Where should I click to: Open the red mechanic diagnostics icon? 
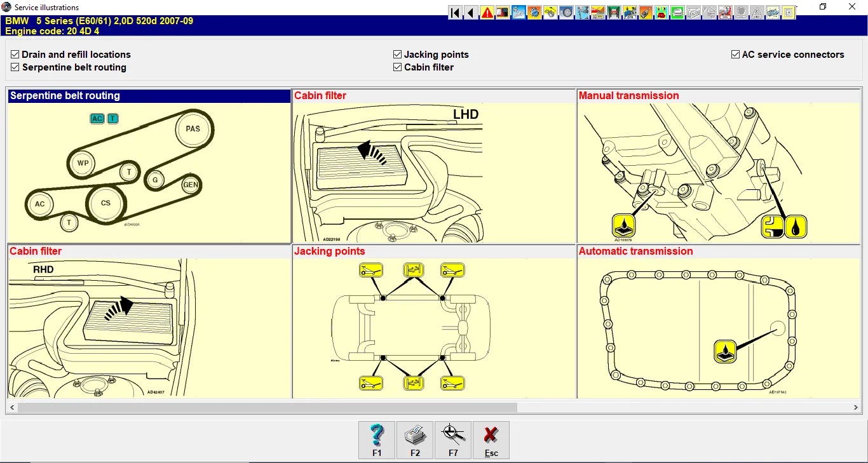pyautogui.click(x=725, y=12)
